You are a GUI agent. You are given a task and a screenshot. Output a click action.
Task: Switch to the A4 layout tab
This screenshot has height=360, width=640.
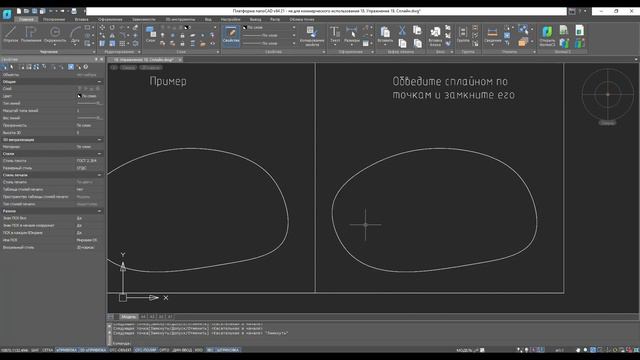click(143, 317)
